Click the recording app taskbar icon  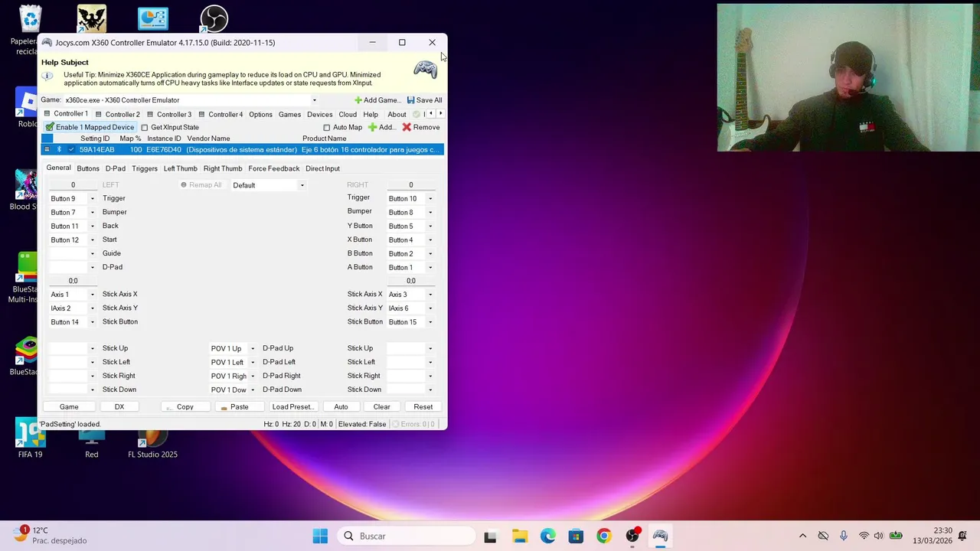pos(632,536)
